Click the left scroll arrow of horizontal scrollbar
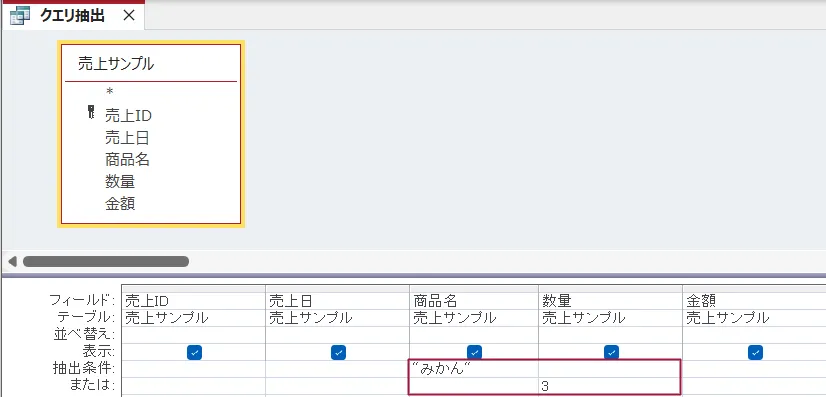826x397 pixels. coord(12,261)
